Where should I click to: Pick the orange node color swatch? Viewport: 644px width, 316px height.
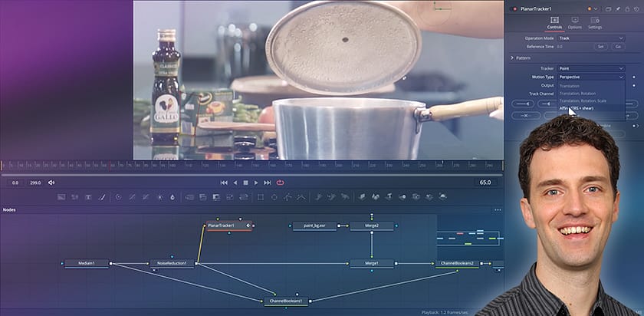(590, 8)
